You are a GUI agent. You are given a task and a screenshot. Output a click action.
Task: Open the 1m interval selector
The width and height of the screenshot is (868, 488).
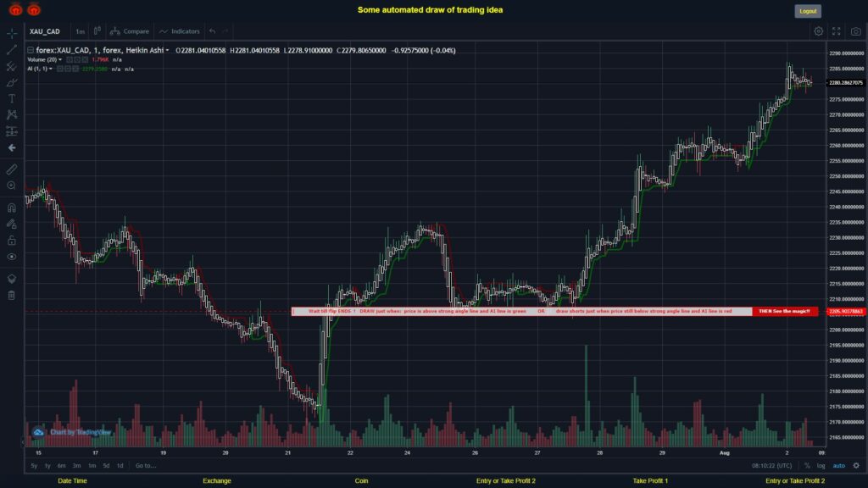pos(80,31)
